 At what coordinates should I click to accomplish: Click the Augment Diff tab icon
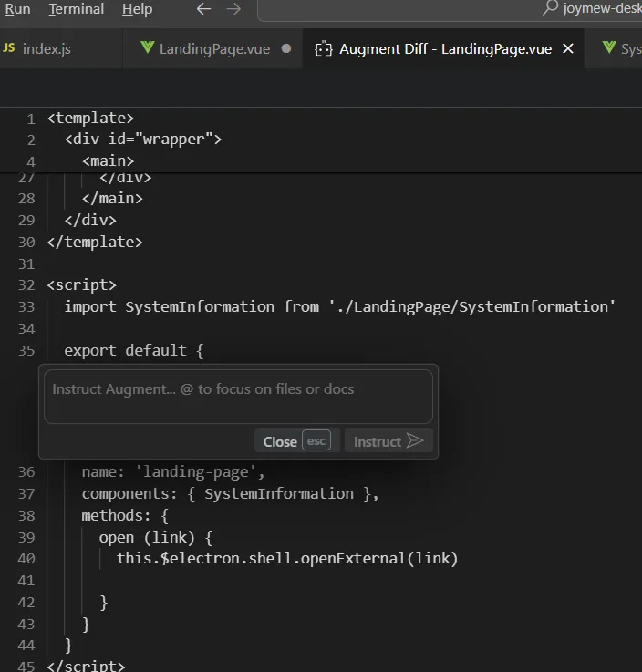pos(324,49)
